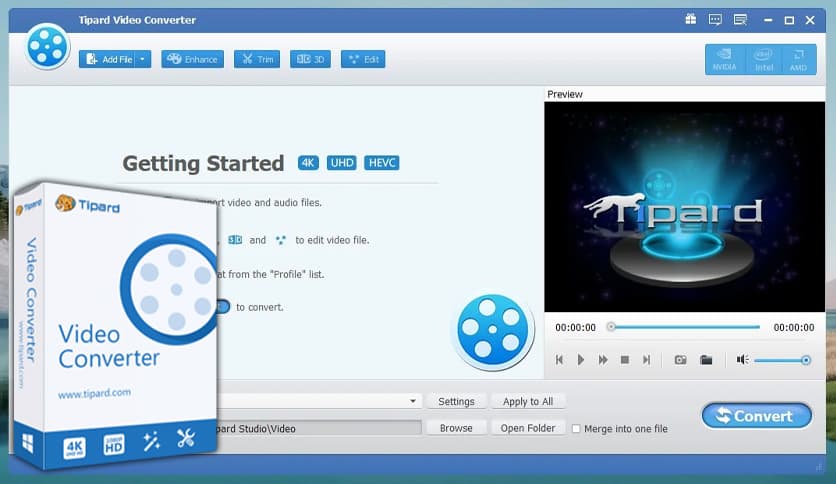Click the "Getting Started" heading
The height and width of the screenshot is (484, 836).
(203, 163)
